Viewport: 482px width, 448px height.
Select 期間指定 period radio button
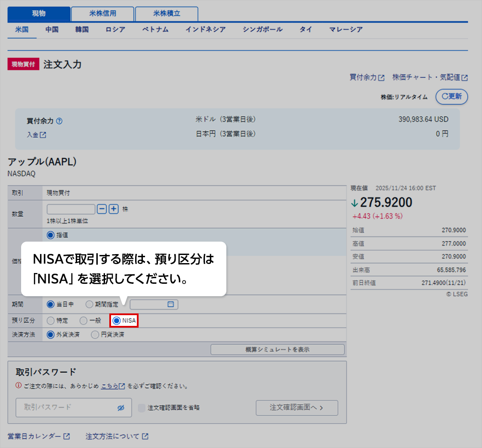(x=89, y=304)
